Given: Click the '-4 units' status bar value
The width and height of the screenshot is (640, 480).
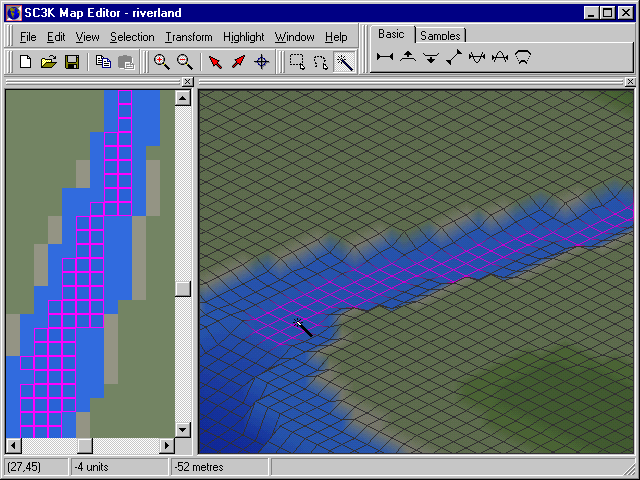Looking at the screenshot, I should (91, 467).
